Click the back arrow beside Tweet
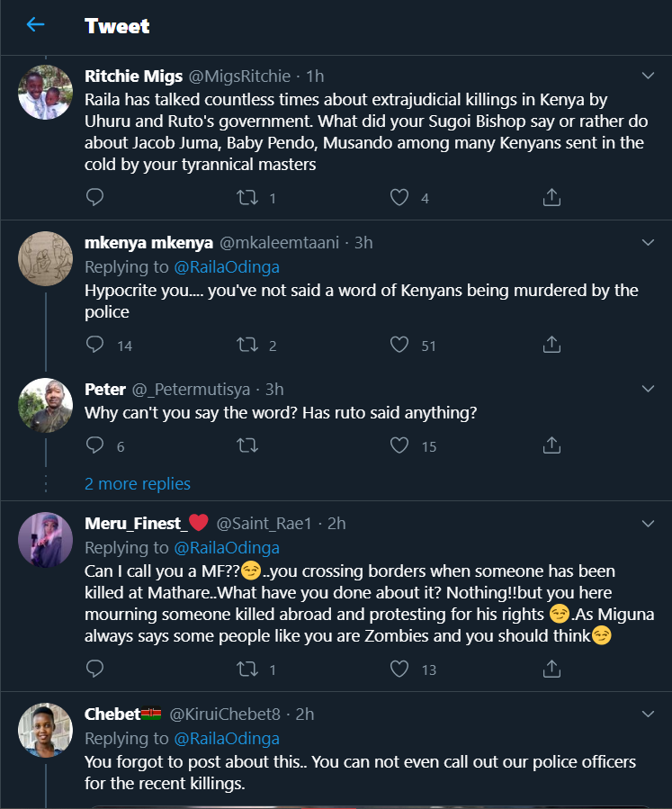 (35, 25)
